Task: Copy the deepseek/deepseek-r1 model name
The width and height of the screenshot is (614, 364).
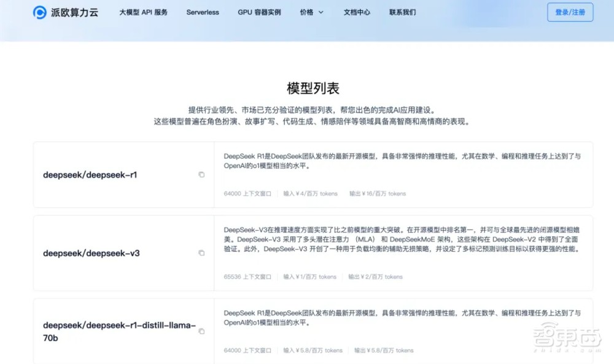Action: coord(201,175)
